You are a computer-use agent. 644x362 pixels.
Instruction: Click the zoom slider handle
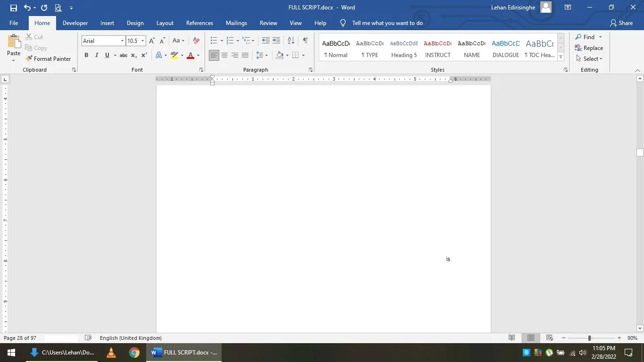point(589,338)
